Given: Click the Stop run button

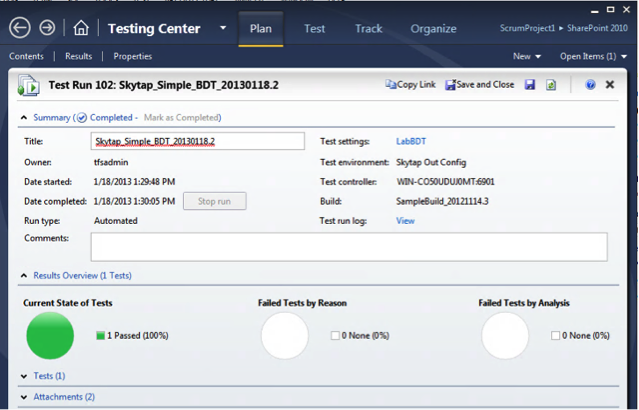Looking at the screenshot, I should point(214,201).
